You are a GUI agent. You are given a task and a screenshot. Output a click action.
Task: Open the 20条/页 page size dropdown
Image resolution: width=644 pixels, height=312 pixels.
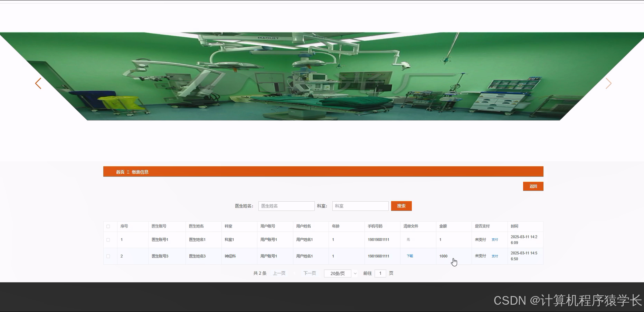pyautogui.click(x=340, y=273)
